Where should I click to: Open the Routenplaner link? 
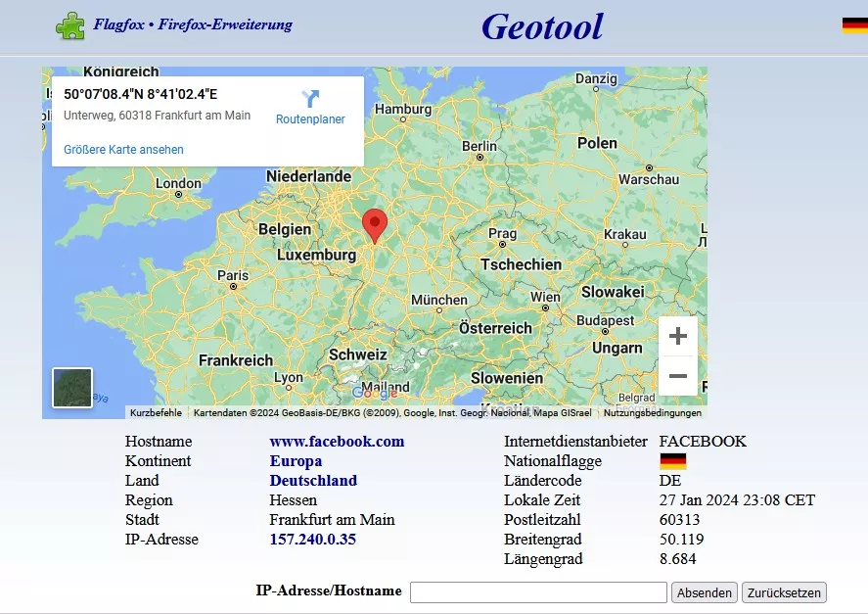click(x=310, y=119)
